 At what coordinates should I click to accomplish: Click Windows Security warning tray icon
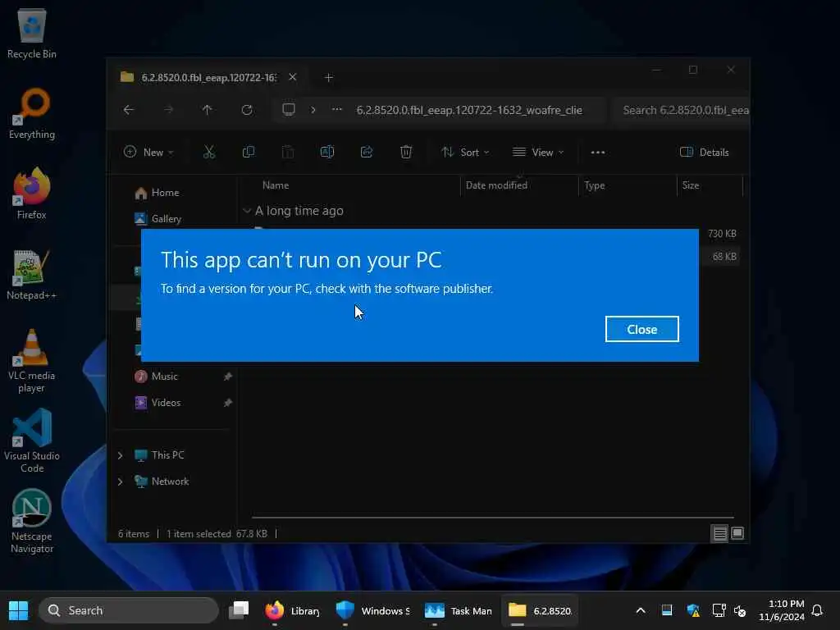[x=693, y=610]
